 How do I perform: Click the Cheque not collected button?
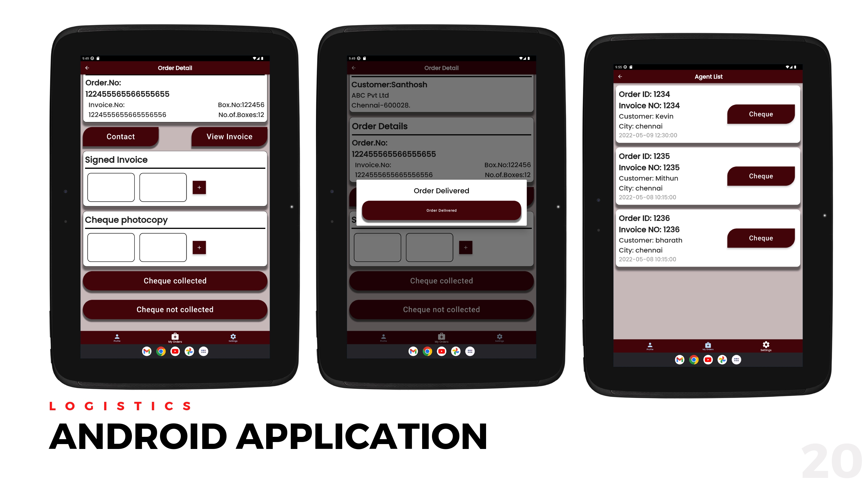(175, 309)
